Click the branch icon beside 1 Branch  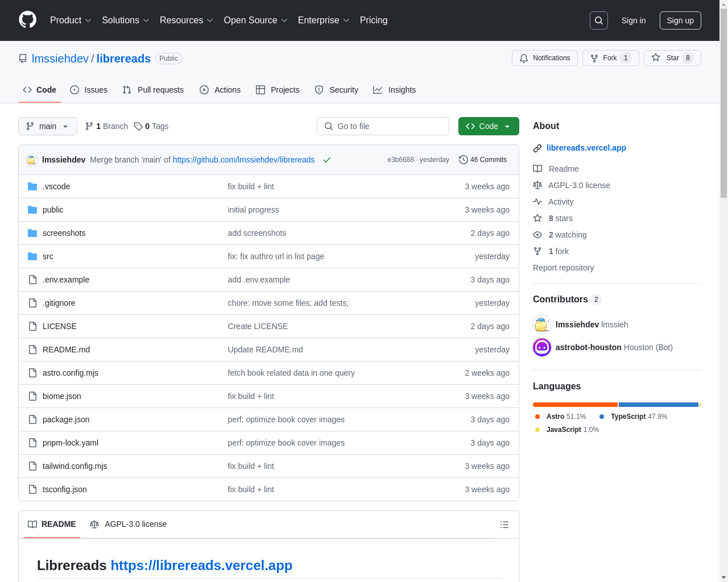(x=89, y=126)
